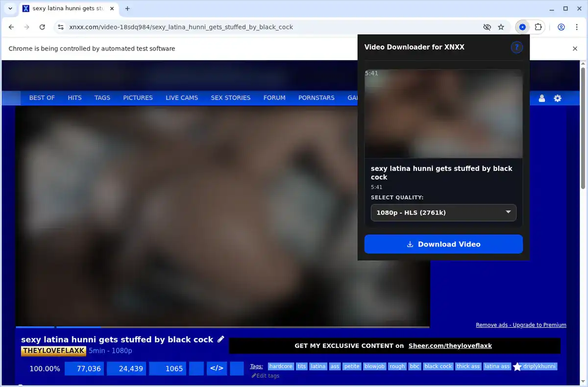588x387 pixels.
Task: Click the 5min - 1080p text
Action: click(x=110, y=351)
